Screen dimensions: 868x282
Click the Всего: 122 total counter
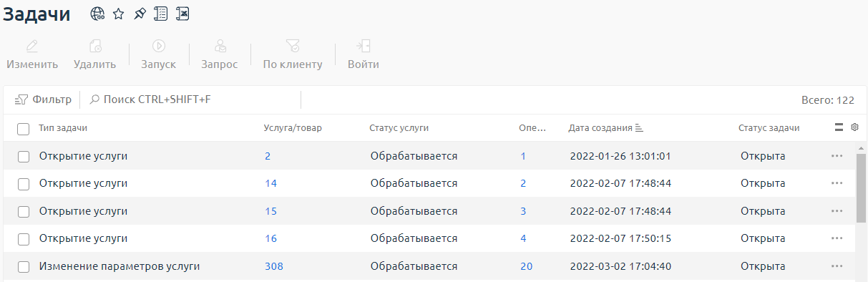pos(828,100)
